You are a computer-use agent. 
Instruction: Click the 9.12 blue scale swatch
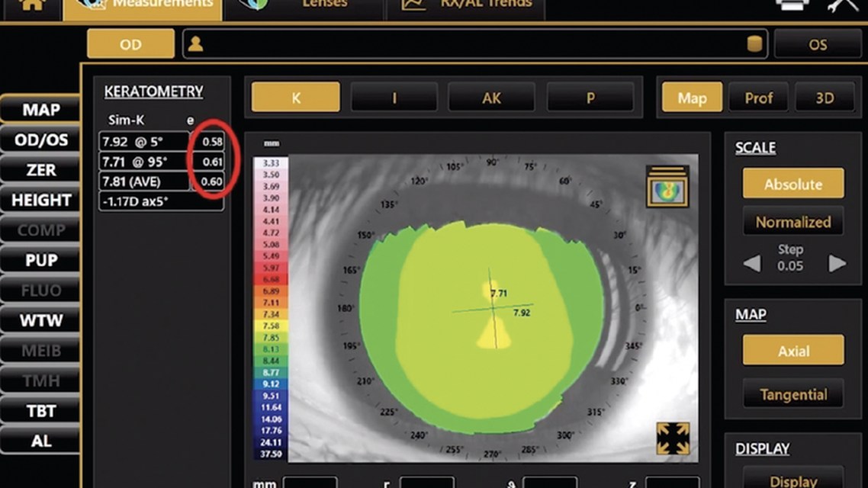pyautogui.click(x=271, y=384)
